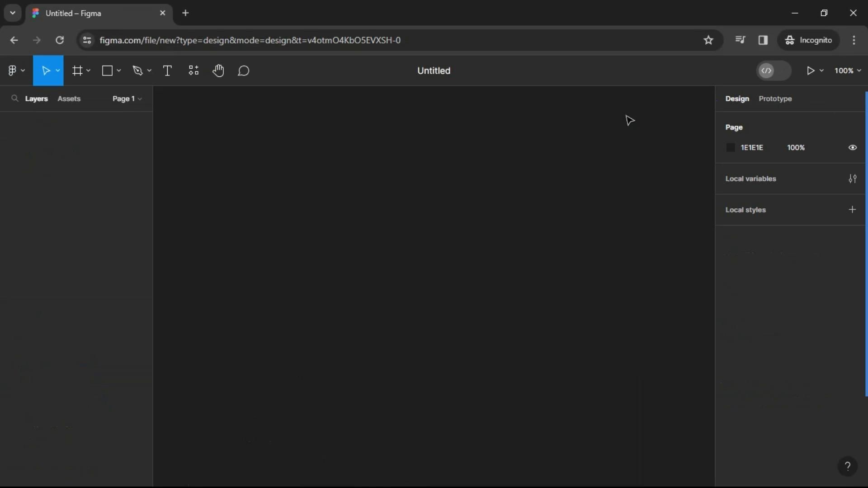Open Local variables settings icon
This screenshot has height=488, width=868.
[852, 179]
